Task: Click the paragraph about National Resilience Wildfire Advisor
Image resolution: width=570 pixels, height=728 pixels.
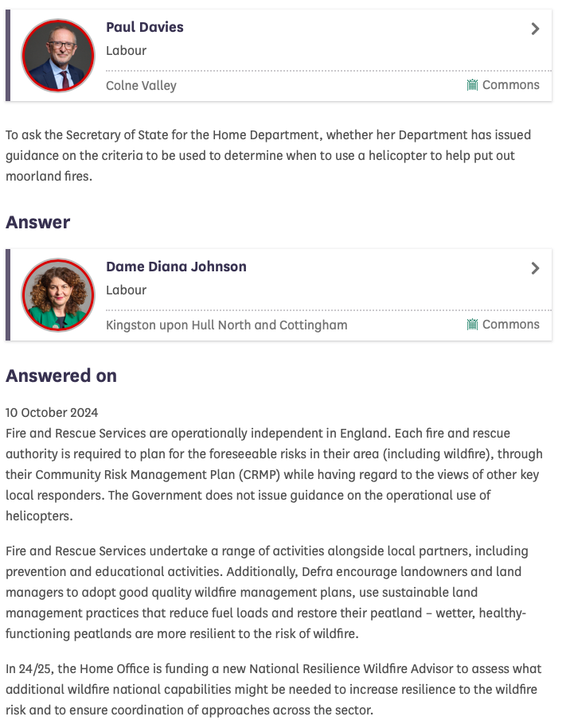Action: tap(273, 689)
